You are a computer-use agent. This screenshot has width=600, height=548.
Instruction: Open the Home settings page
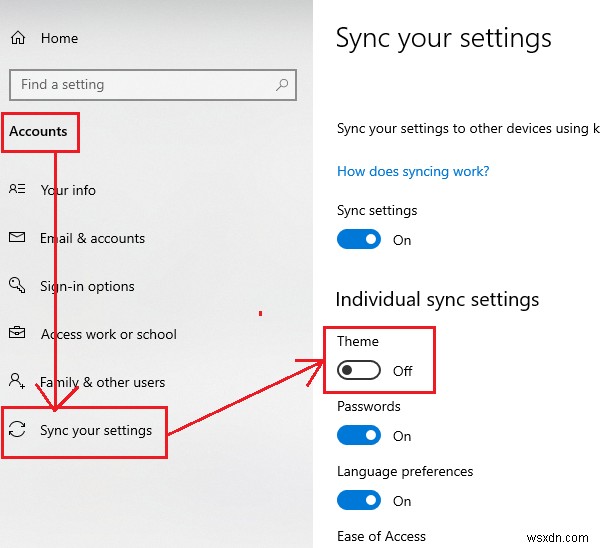tap(59, 38)
